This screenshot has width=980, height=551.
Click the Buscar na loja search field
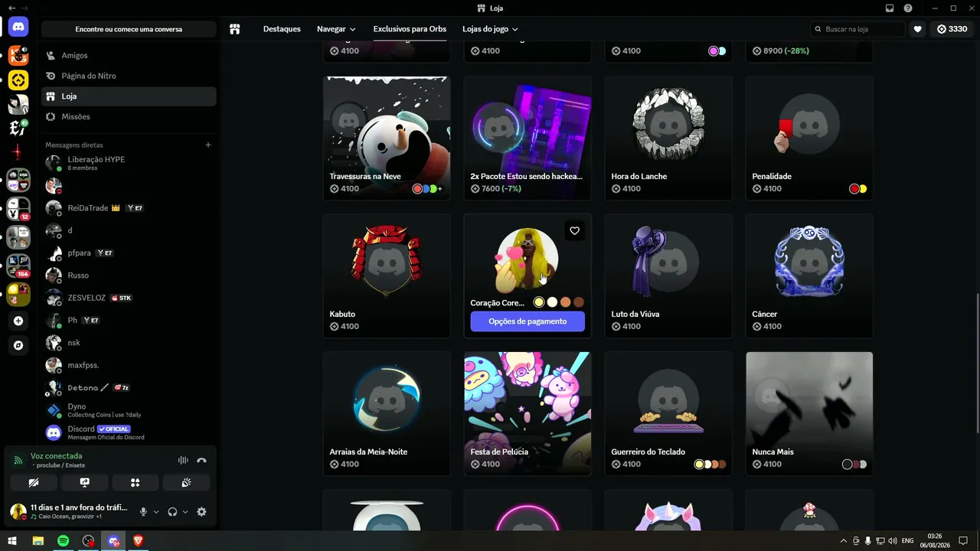(x=858, y=29)
